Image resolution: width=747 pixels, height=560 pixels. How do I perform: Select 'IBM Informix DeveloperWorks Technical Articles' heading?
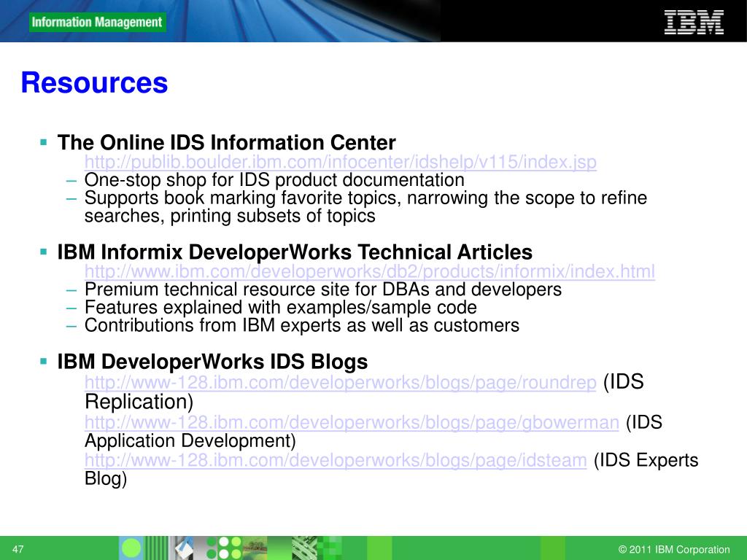(x=295, y=252)
